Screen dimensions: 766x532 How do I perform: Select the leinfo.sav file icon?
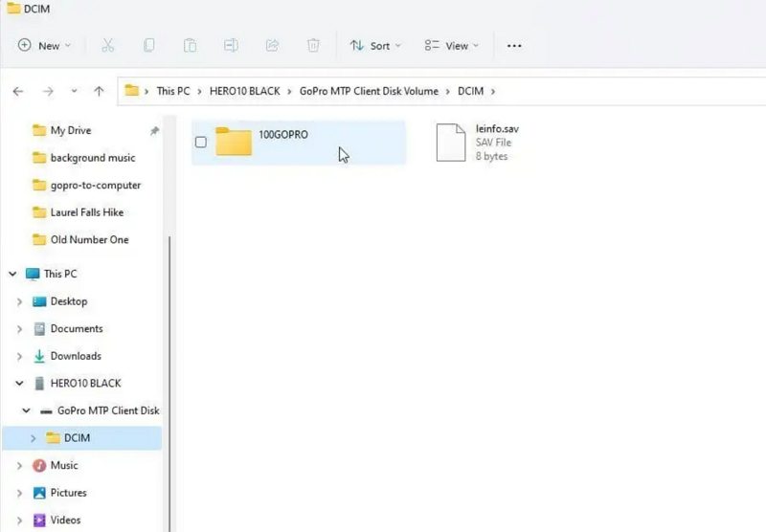pyautogui.click(x=451, y=142)
